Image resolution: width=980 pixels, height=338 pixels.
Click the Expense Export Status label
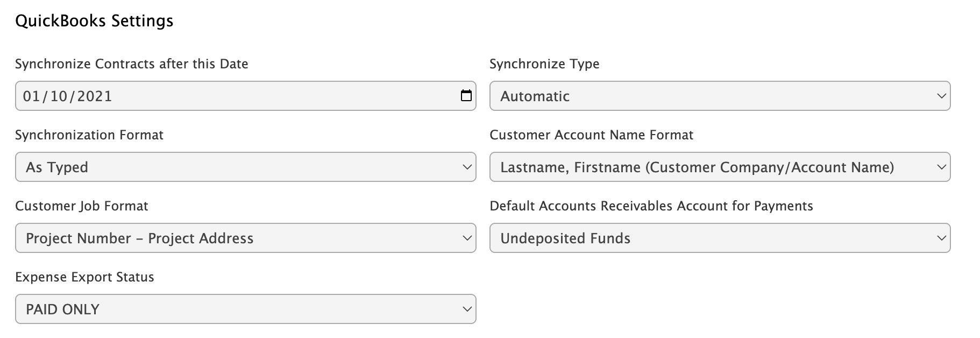[84, 277]
